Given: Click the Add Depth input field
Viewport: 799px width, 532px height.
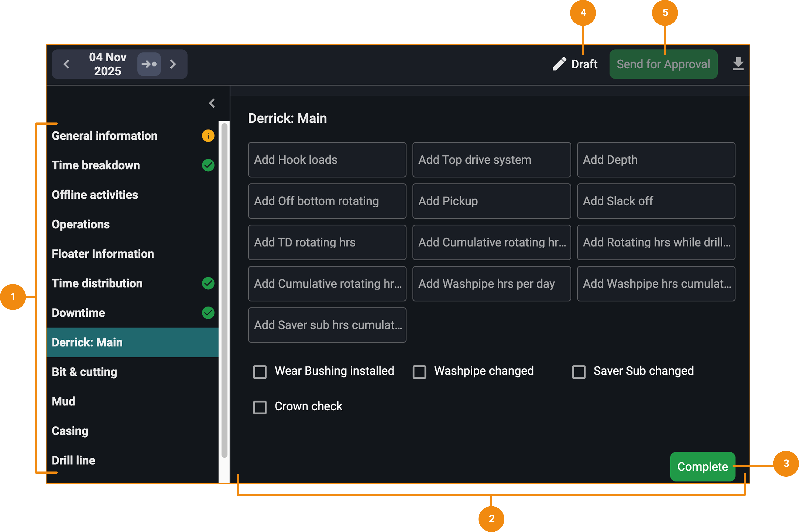Looking at the screenshot, I should pos(656,160).
